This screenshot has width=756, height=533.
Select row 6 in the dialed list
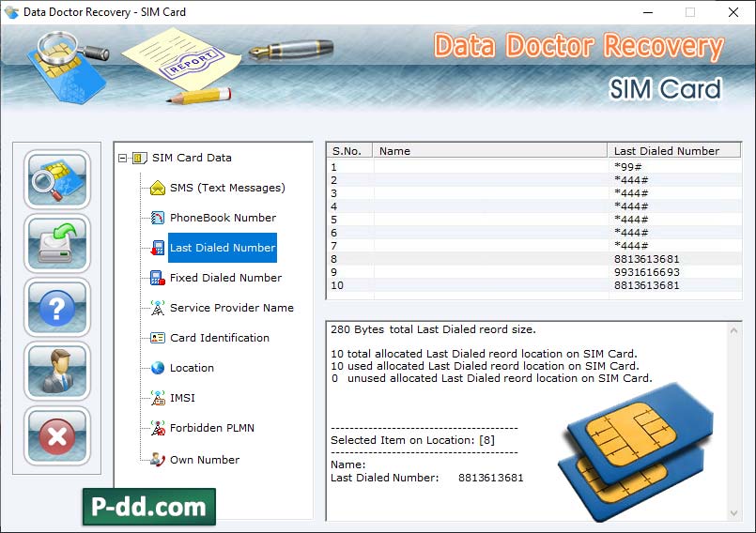pyautogui.click(x=534, y=233)
